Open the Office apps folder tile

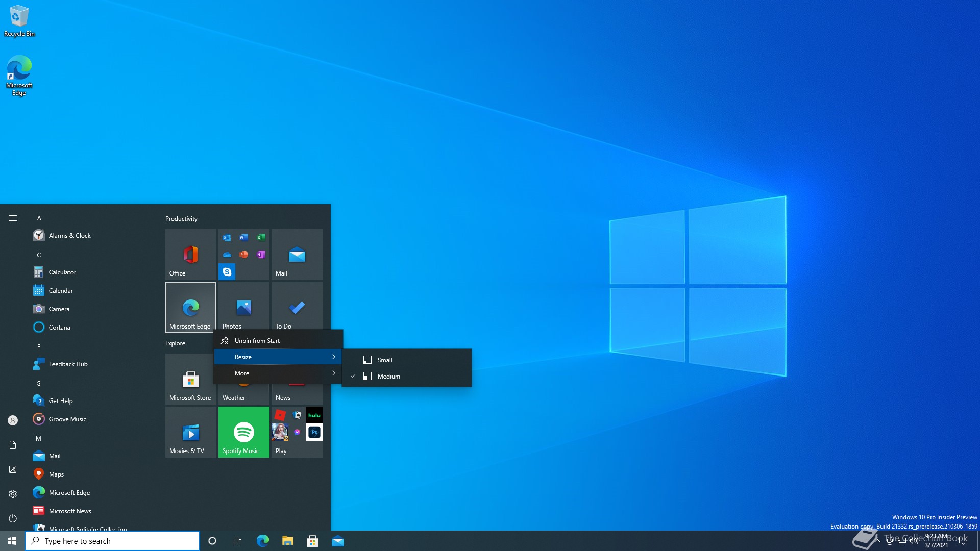(x=244, y=255)
